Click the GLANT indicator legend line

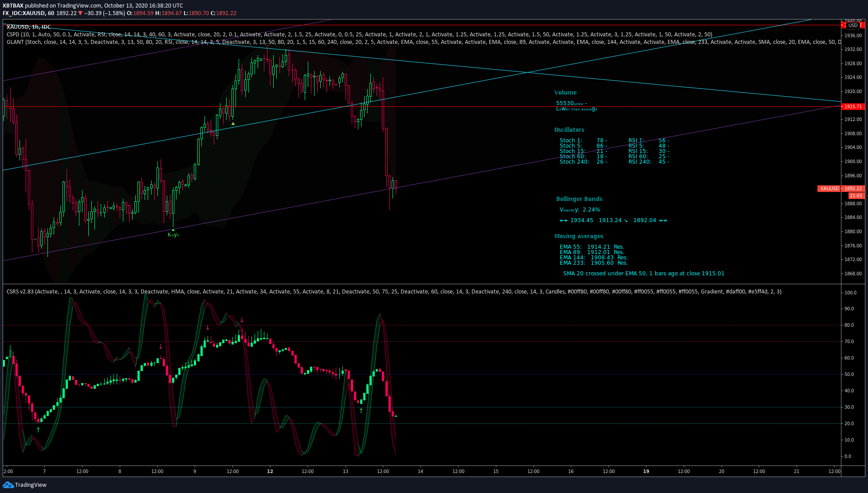[424, 42]
